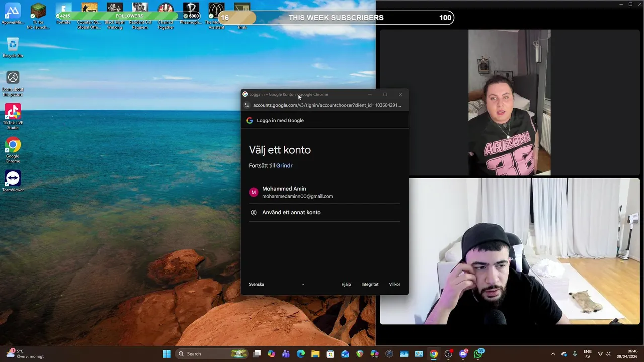Open Resident Evil Requiem desktop icon
The height and width of the screenshot is (362, 644).
coord(140,16)
